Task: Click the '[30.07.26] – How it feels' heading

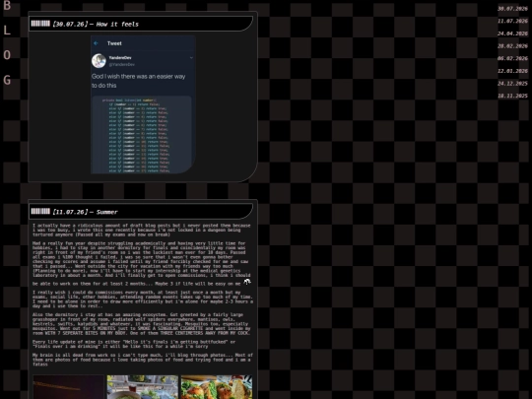Action: point(96,24)
